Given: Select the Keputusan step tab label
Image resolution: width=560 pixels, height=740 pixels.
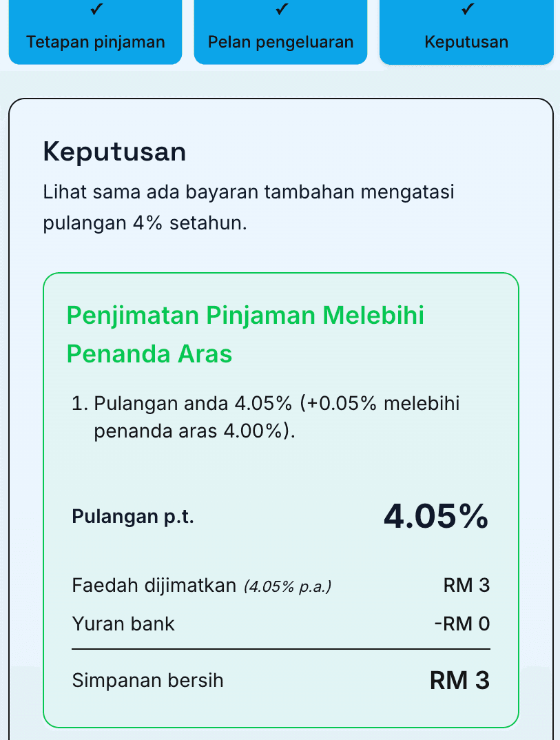Looking at the screenshot, I should tap(466, 42).
